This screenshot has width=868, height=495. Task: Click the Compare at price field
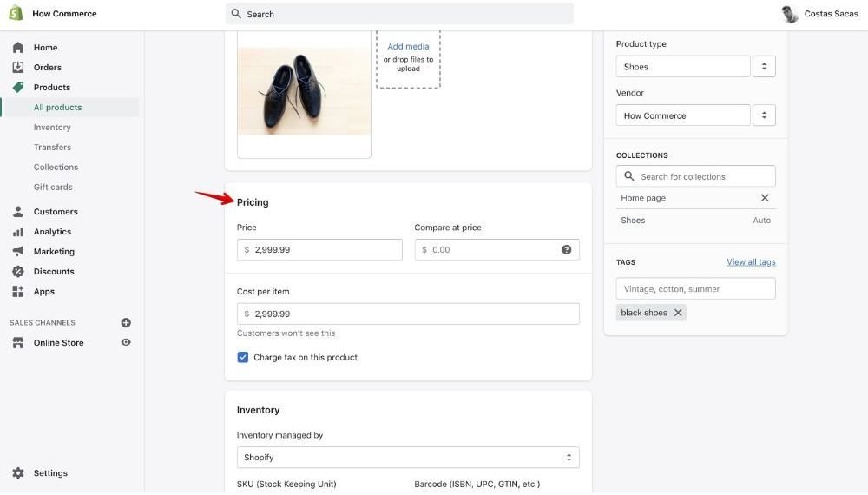coord(496,250)
